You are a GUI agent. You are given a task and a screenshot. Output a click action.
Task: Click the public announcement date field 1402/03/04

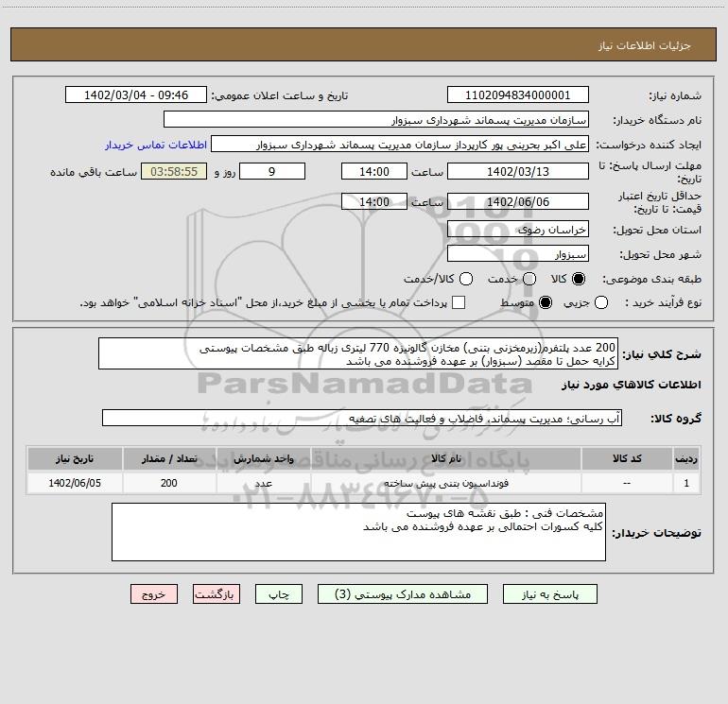136,95
